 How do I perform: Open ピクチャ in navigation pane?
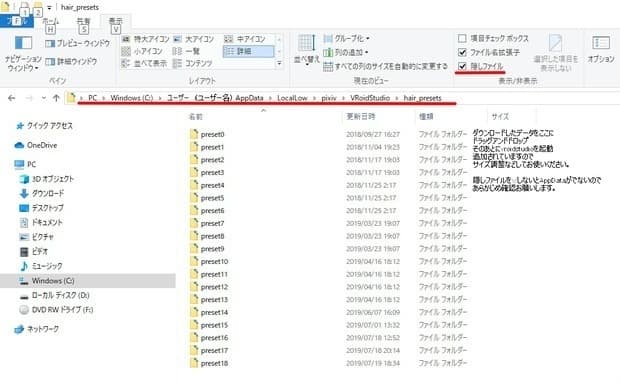36,237
